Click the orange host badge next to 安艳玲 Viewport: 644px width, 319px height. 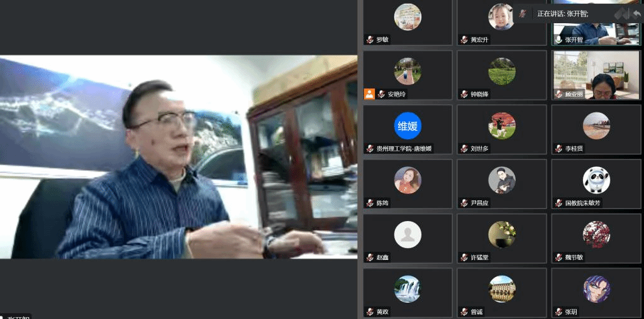[370, 94]
